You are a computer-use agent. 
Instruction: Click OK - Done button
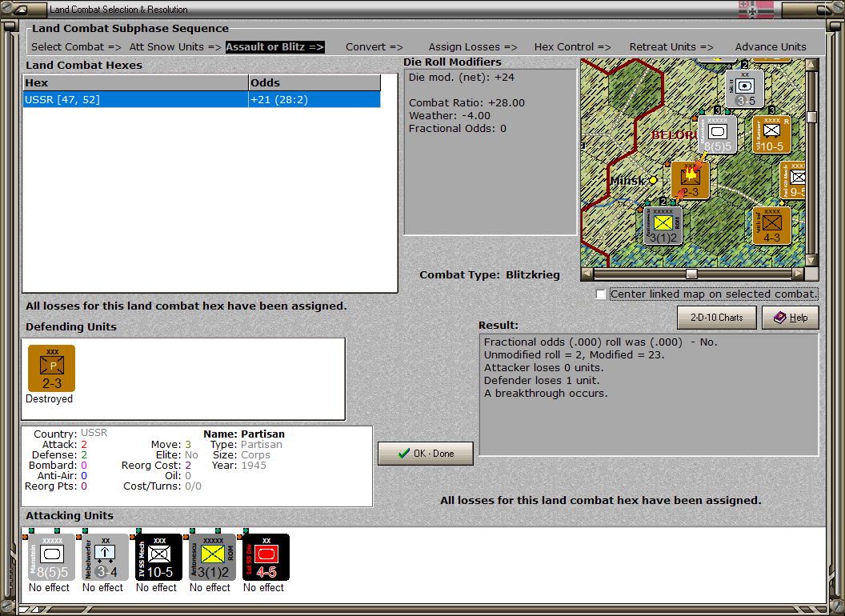(x=426, y=454)
